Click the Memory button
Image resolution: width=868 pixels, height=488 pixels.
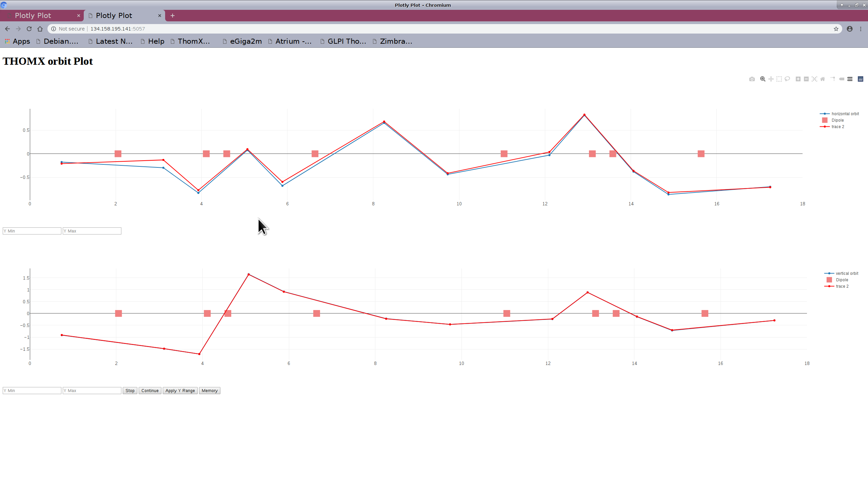coord(210,391)
